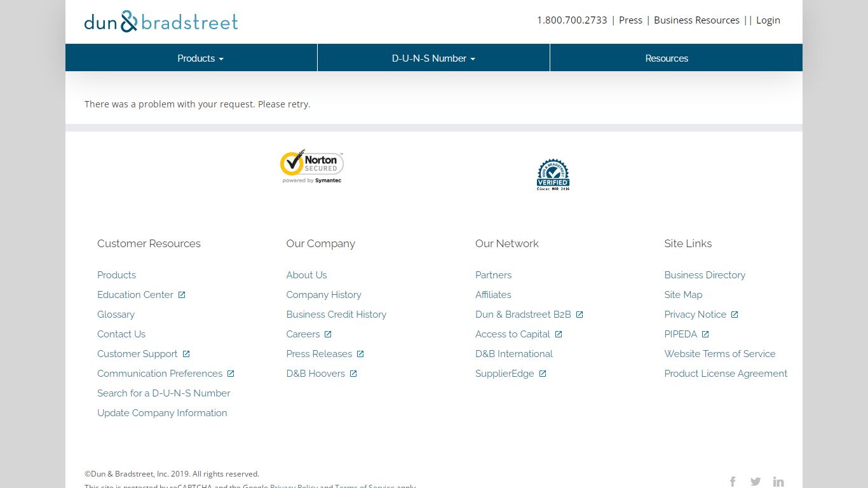Open the Press link in header

630,20
